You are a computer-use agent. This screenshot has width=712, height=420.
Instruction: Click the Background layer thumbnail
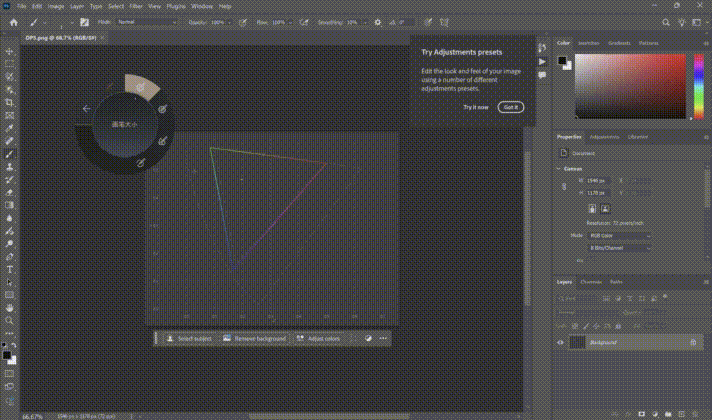577,342
